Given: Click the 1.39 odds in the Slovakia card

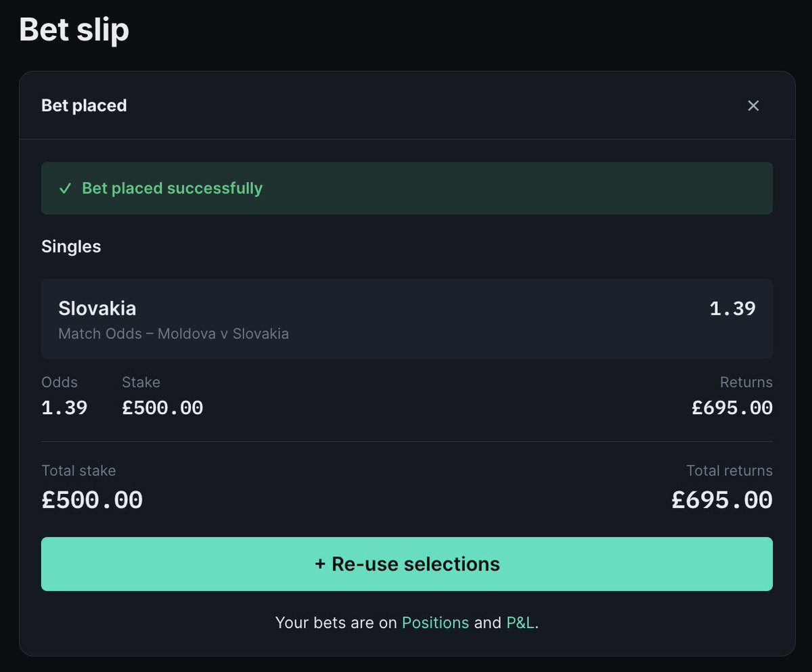Looking at the screenshot, I should 732,309.
